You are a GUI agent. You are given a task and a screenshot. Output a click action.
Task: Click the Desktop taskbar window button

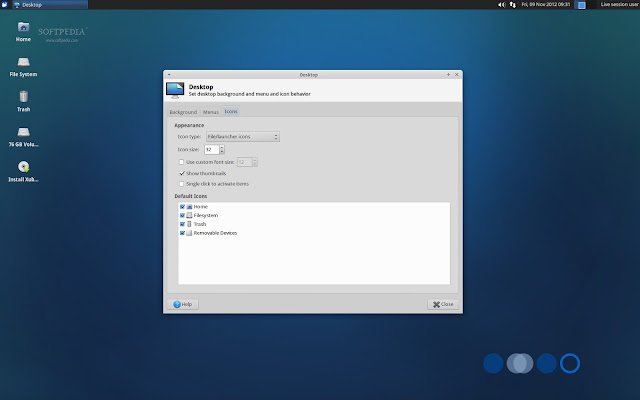click(50, 5)
